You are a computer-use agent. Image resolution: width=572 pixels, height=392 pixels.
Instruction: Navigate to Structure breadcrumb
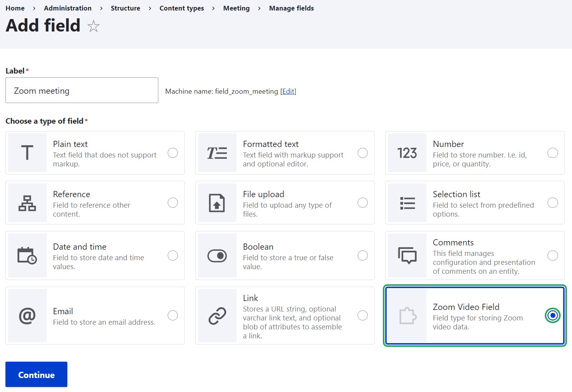tap(125, 8)
